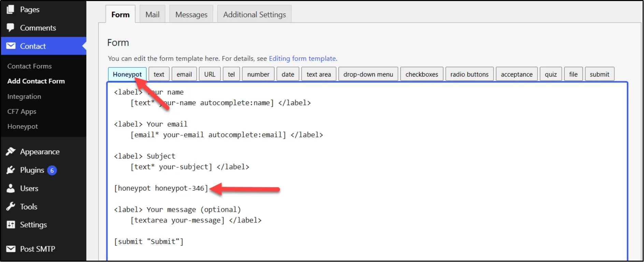The image size is (644, 262).
Task: Insert a submit button tag
Action: (600, 74)
